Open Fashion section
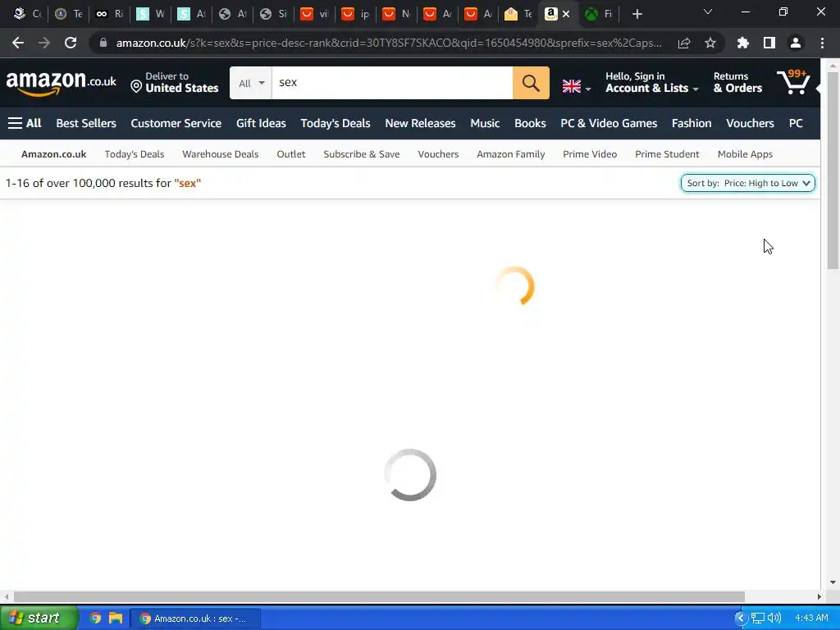840x630 pixels. [692, 123]
